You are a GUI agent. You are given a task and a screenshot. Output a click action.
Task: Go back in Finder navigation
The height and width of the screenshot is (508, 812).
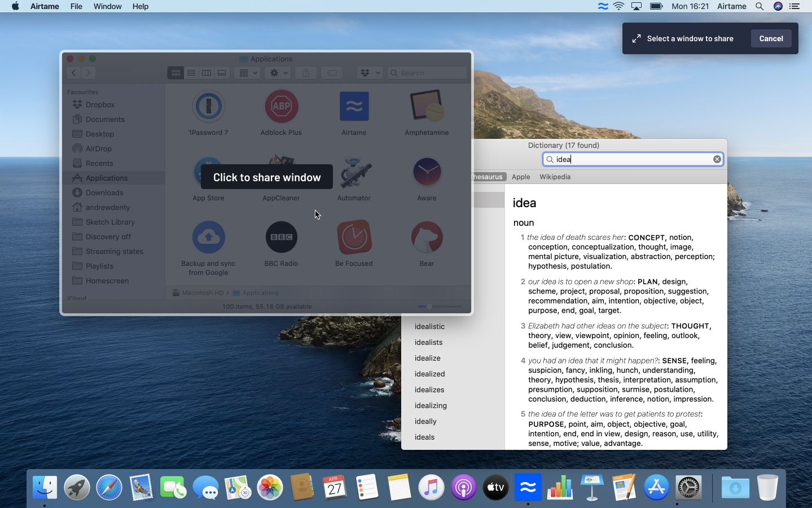pos(73,73)
